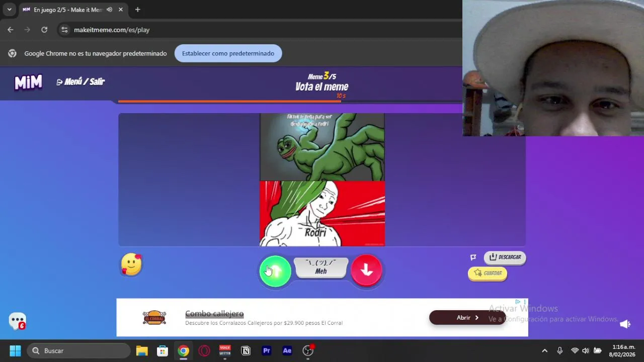644x362 pixels.
Task: Open File Explorer from taskbar
Action: click(x=142, y=350)
